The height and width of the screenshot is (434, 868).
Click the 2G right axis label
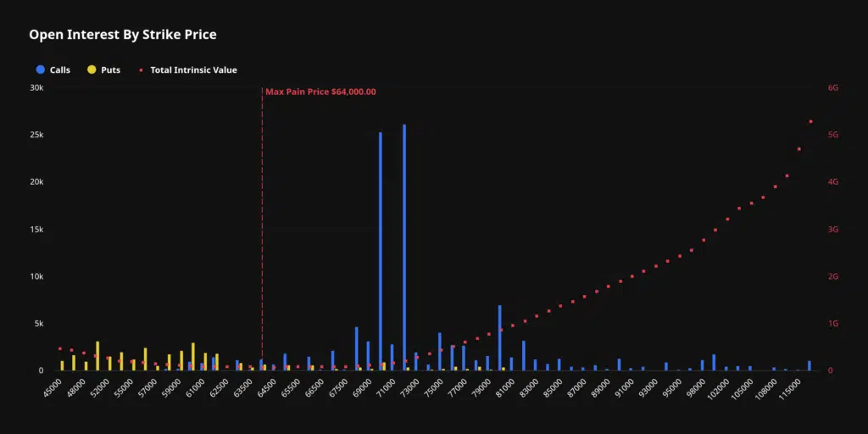[833, 276]
